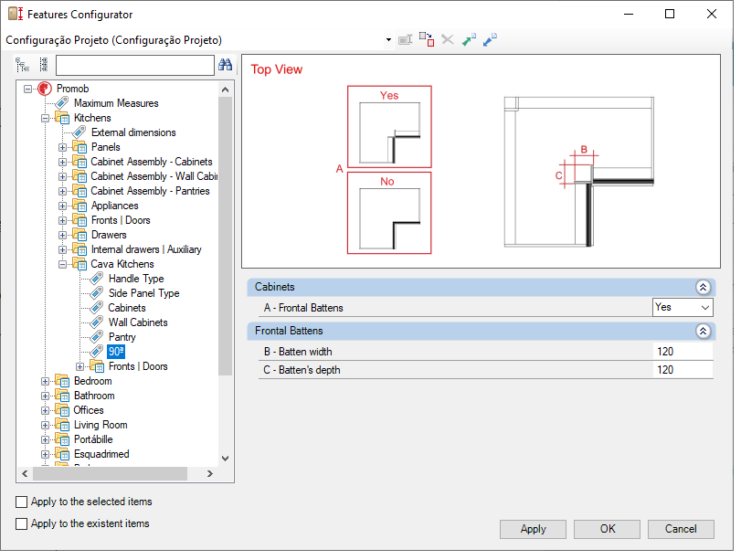Click the rename configuration toolbar icon
The image size is (741, 560).
(406, 39)
